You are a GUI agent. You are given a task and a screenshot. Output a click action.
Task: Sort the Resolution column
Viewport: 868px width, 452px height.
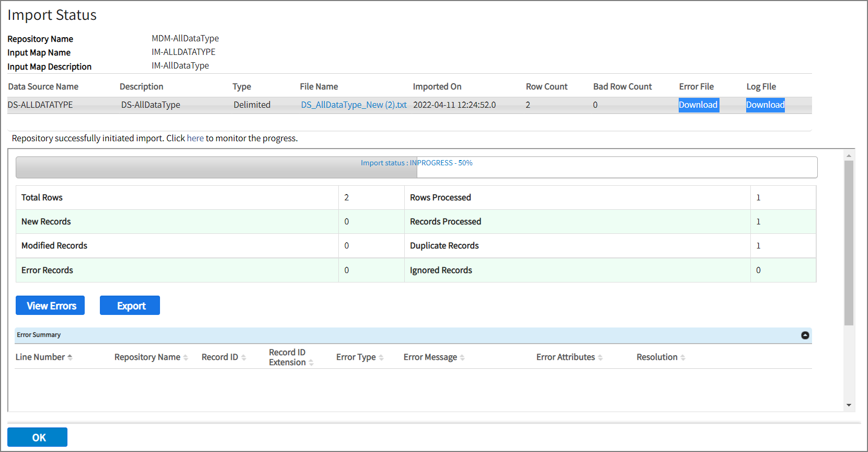pos(683,358)
